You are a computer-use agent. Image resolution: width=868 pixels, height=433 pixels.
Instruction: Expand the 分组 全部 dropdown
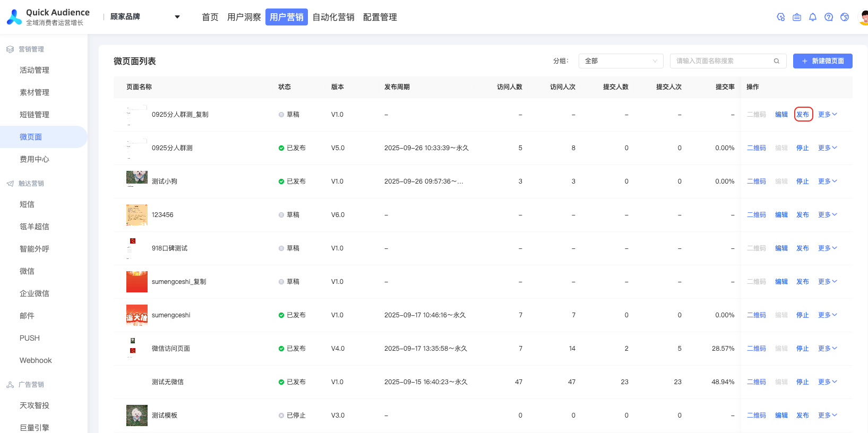pos(621,61)
